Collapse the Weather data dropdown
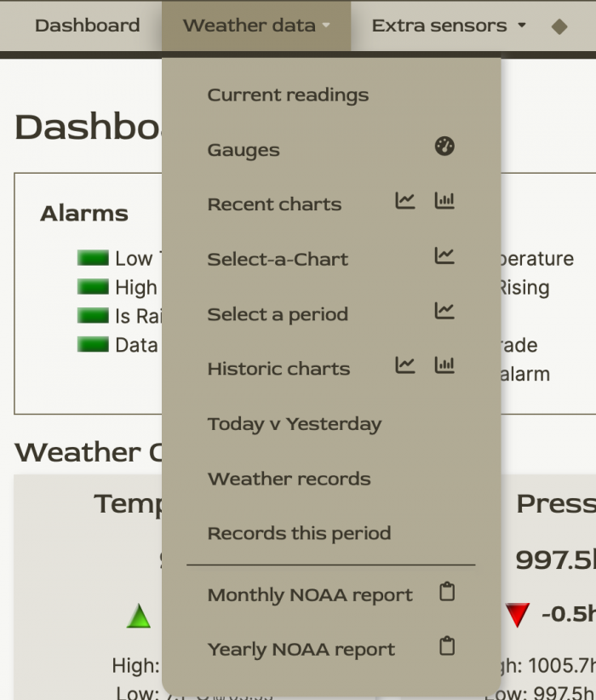 [x=249, y=26]
